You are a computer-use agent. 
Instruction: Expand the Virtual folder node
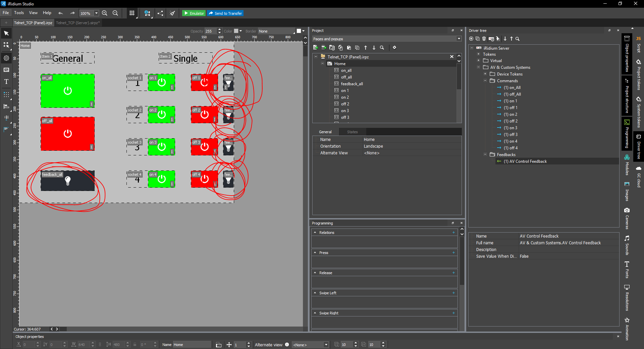click(478, 60)
